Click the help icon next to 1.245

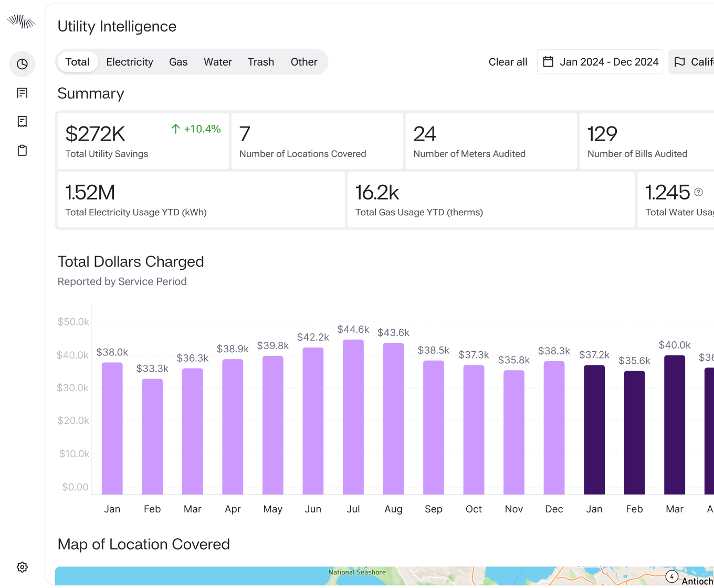click(698, 192)
